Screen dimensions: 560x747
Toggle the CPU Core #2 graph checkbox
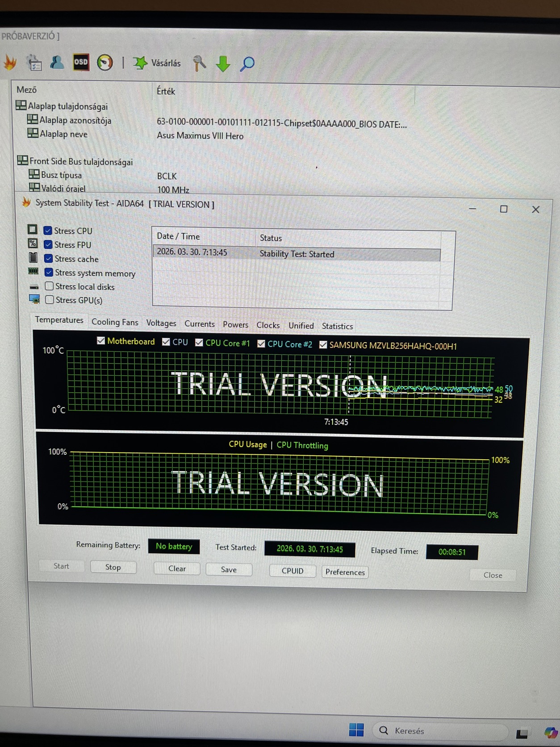click(261, 344)
